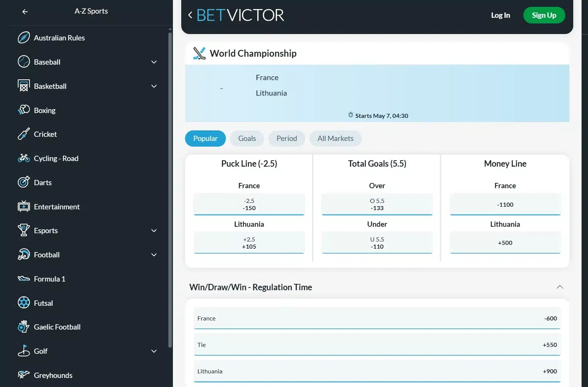588x387 pixels.
Task: Open Cycling - Road sport link
Action: point(56,158)
